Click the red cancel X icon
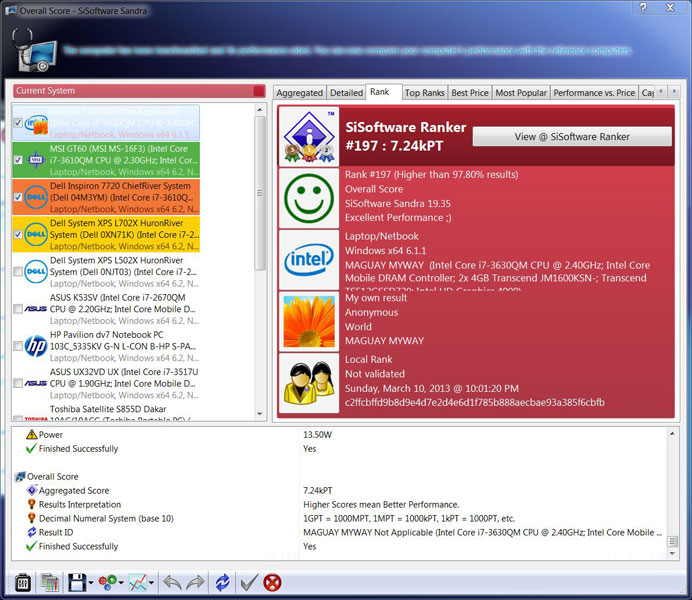 (x=272, y=581)
